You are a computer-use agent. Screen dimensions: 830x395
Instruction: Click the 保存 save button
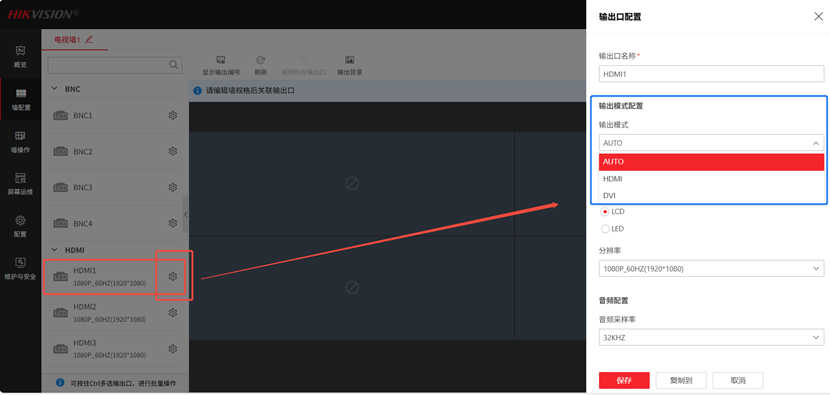(624, 380)
